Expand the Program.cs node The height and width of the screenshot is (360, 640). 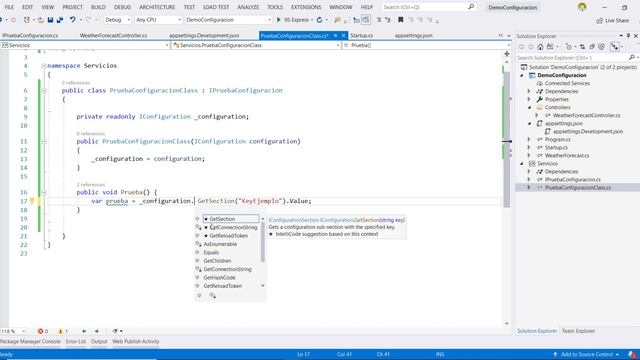click(529, 140)
